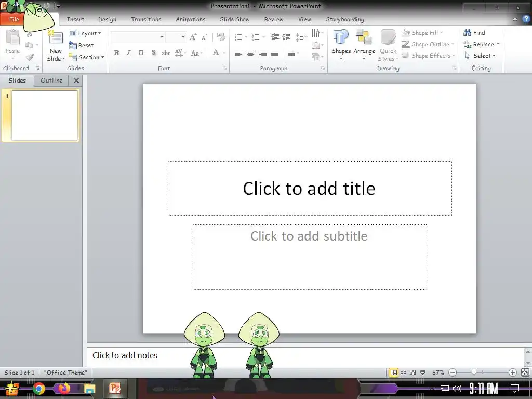Switch to Reading View icon
This screenshot has height=399, width=532.
coord(413,373)
